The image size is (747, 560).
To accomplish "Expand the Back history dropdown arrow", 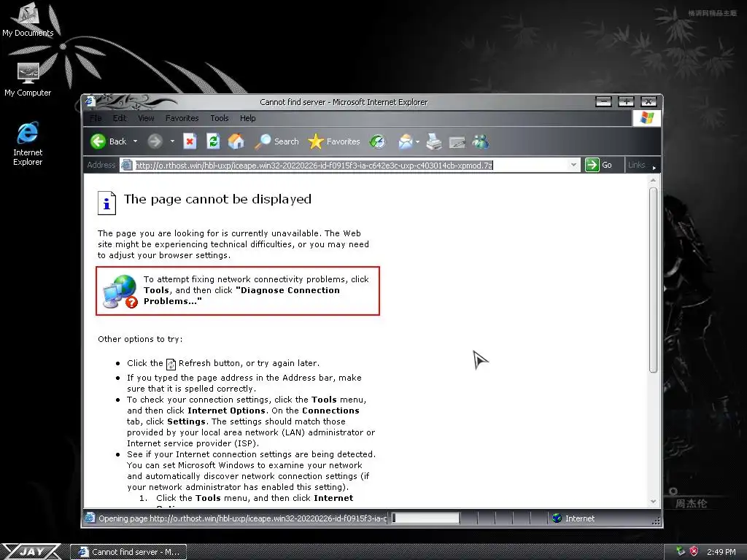I will click(x=135, y=141).
